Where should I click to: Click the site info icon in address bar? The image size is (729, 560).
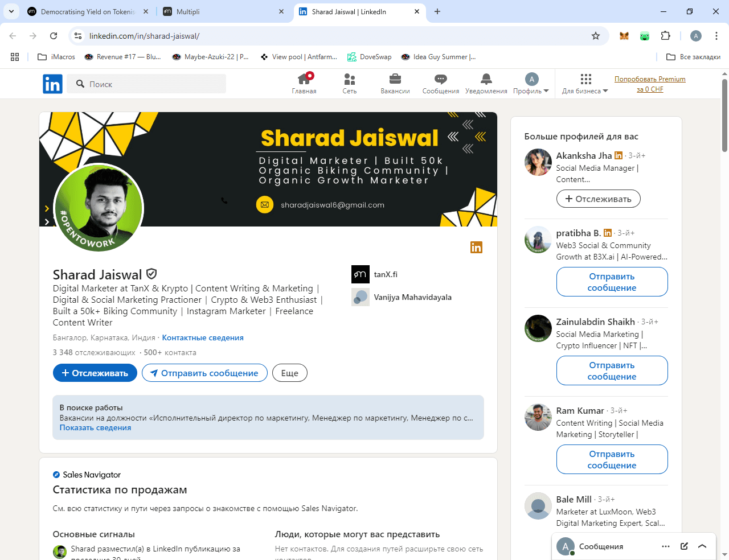(x=78, y=36)
